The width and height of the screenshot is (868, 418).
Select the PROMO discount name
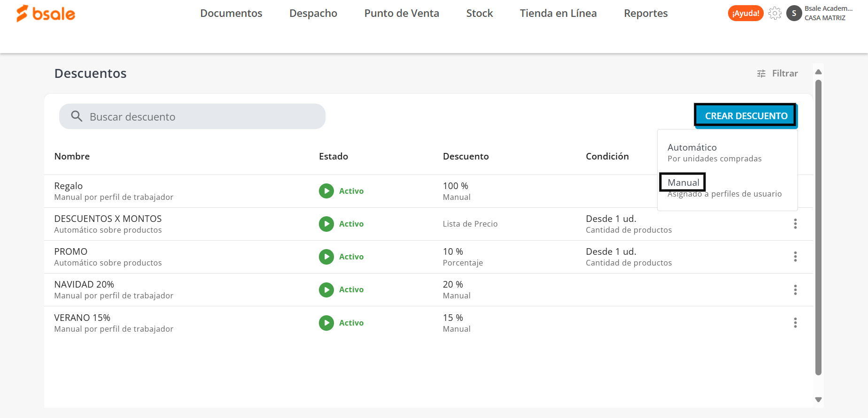click(x=71, y=251)
